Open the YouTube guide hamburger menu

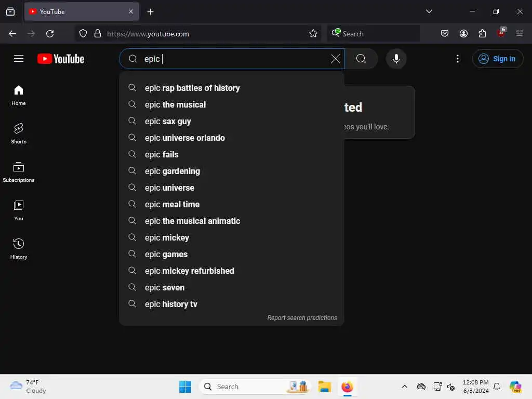pos(19,59)
